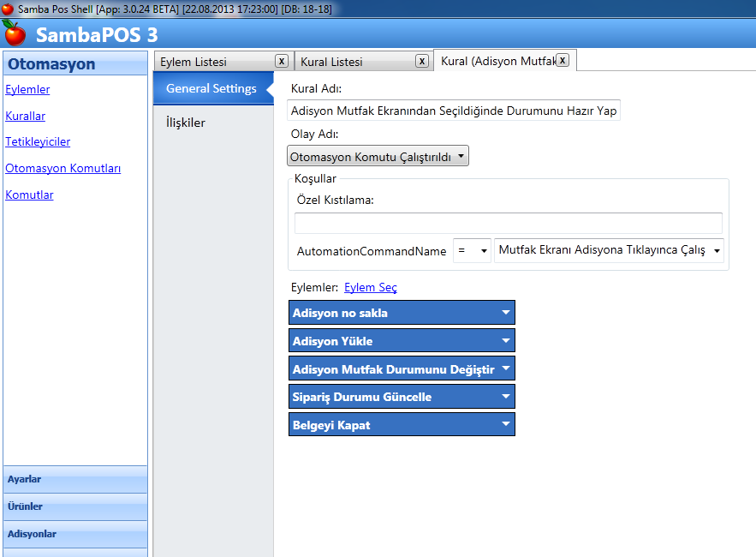Close the Eylem Listesi tab
Screen dimensions: 756x557
281,61
